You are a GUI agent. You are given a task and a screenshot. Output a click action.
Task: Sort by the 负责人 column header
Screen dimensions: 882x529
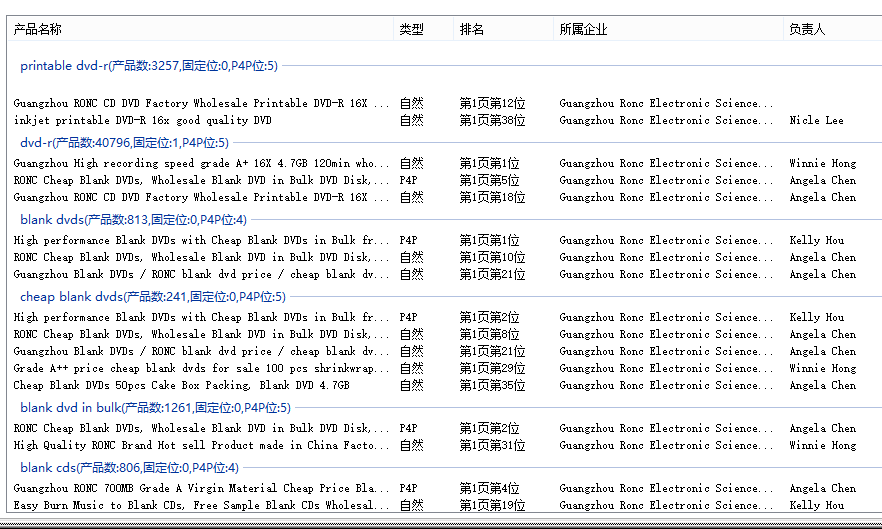coord(832,29)
